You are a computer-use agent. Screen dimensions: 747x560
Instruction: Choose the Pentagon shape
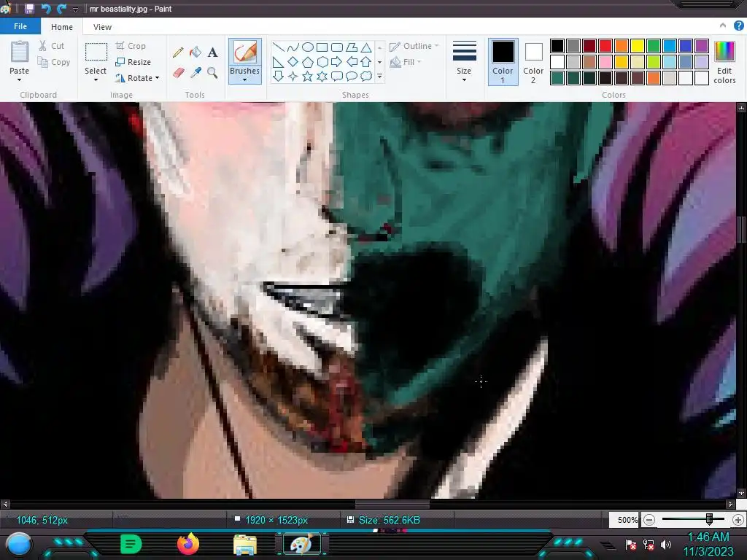click(308, 61)
